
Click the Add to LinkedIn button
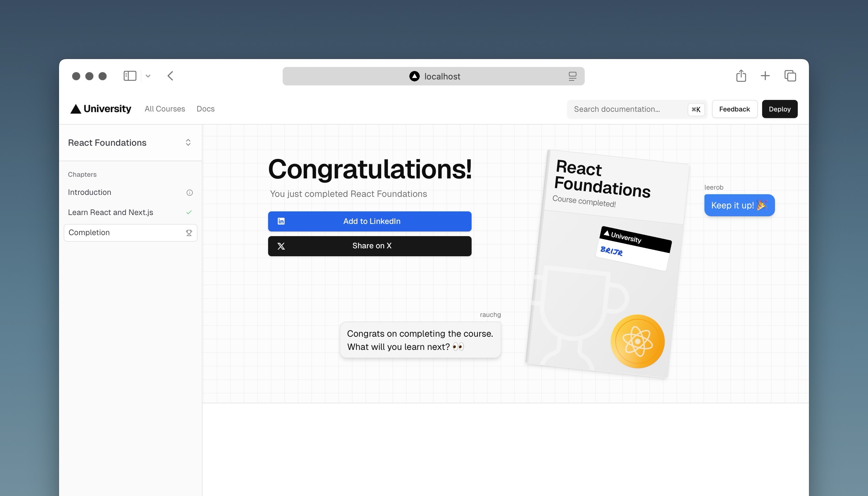370,221
